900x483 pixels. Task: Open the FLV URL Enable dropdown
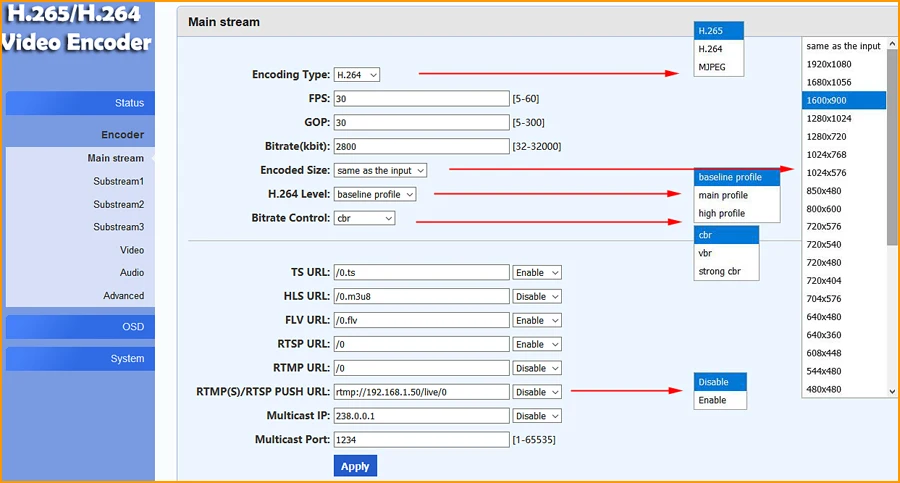537,320
